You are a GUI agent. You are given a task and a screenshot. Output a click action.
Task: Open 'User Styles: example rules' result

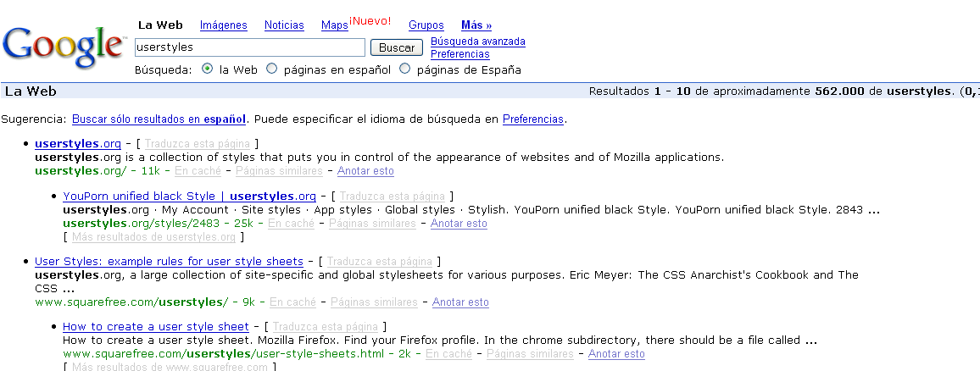coord(169,261)
